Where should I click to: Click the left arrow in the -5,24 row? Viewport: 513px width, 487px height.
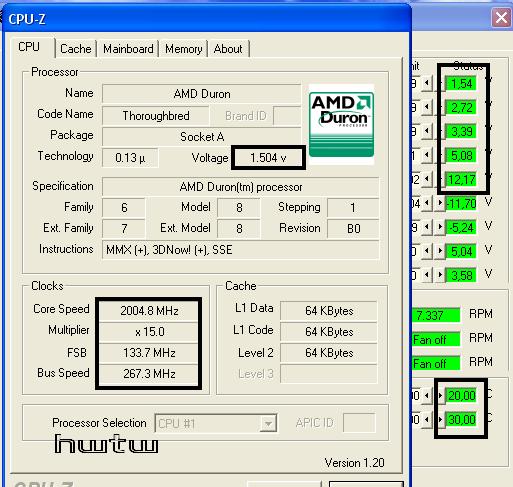click(427, 227)
